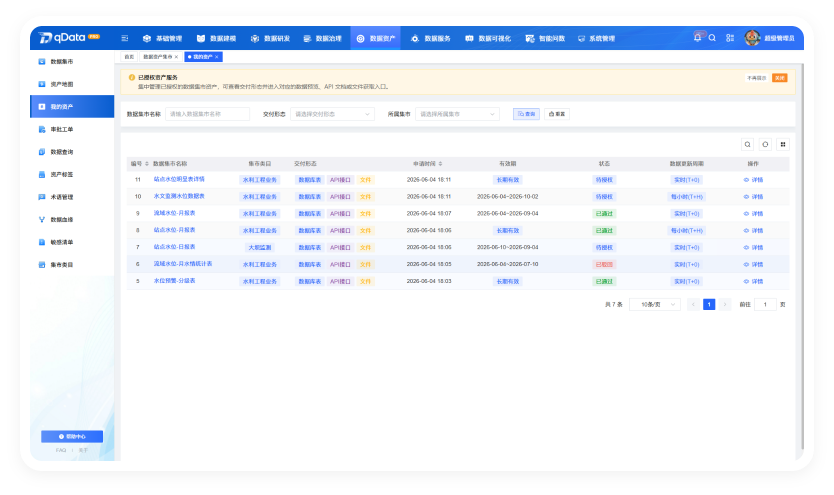834x495 pixels.
Task: Click the sort arrows beside 申请时间 column
Action: tap(440, 164)
